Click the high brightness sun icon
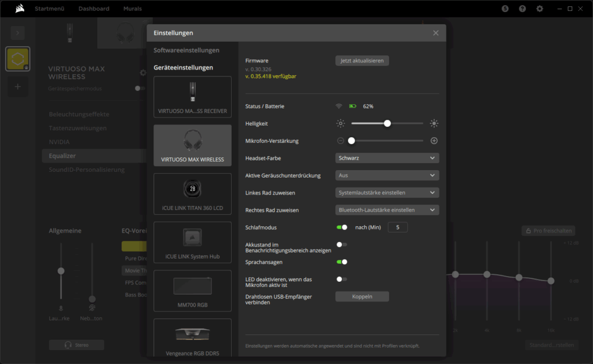Viewport: 593px width, 364px height. coord(434,123)
